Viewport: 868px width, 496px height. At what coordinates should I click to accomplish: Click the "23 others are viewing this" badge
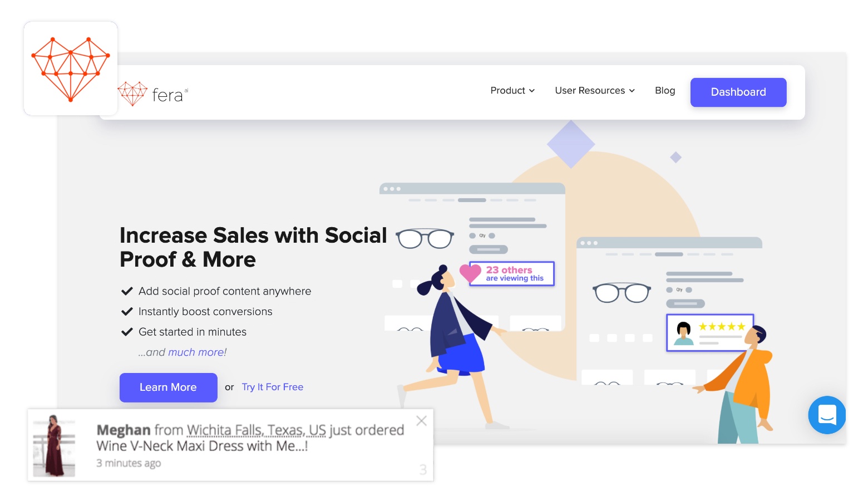pos(512,273)
